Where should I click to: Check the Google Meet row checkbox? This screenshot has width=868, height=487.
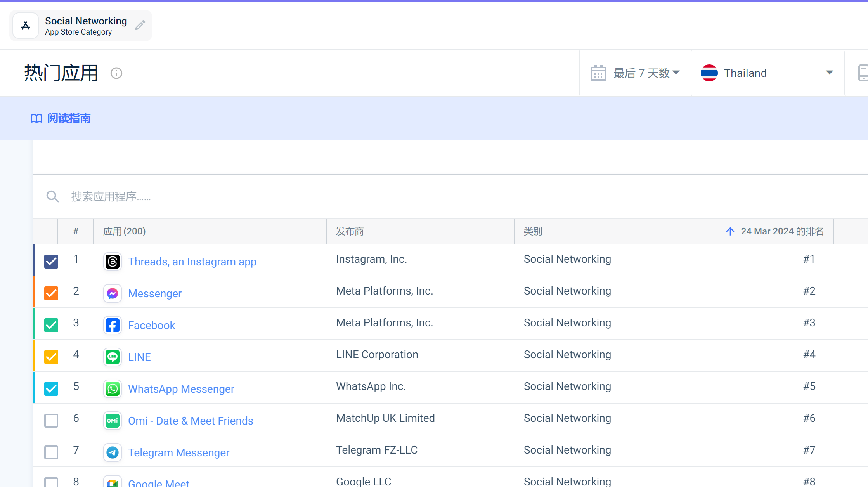click(51, 482)
